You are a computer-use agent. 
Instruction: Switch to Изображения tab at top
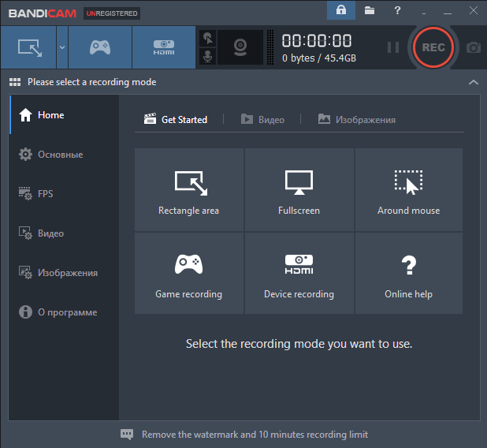(356, 119)
